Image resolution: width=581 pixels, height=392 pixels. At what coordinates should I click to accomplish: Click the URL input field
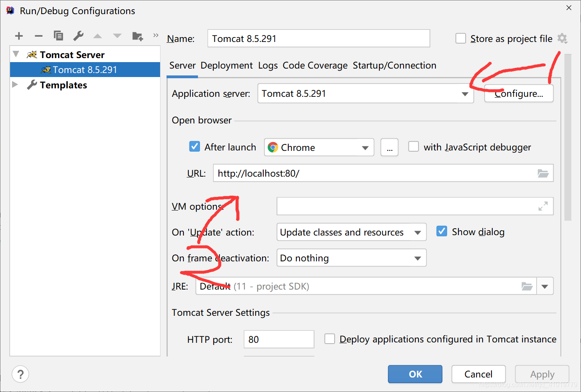click(383, 173)
